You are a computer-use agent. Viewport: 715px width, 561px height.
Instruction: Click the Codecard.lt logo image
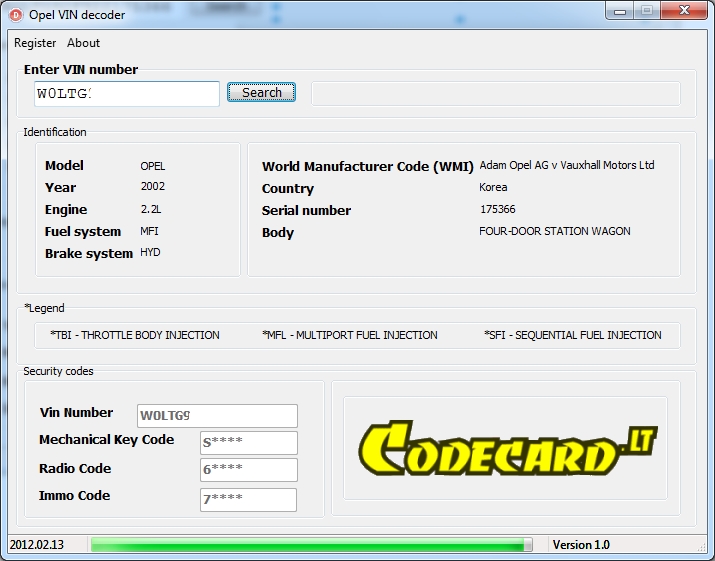point(505,448)
